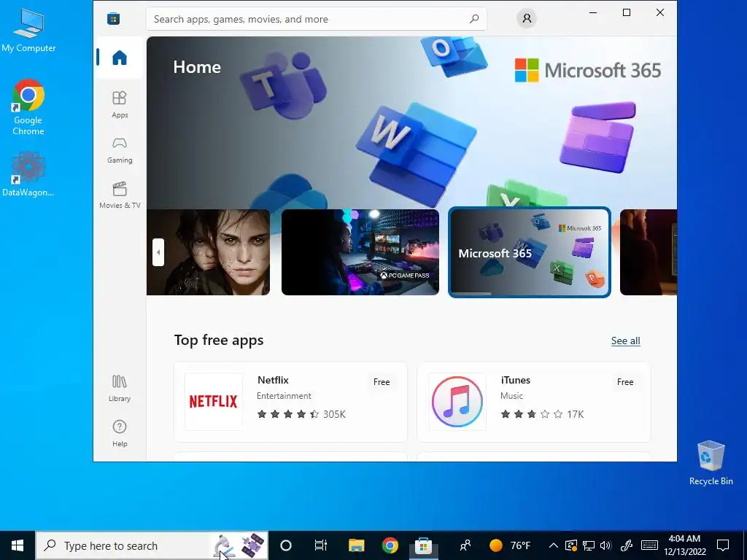Screen dimensions: 747x560
Task: Open the user account profile button
Action: pos(527,18)
